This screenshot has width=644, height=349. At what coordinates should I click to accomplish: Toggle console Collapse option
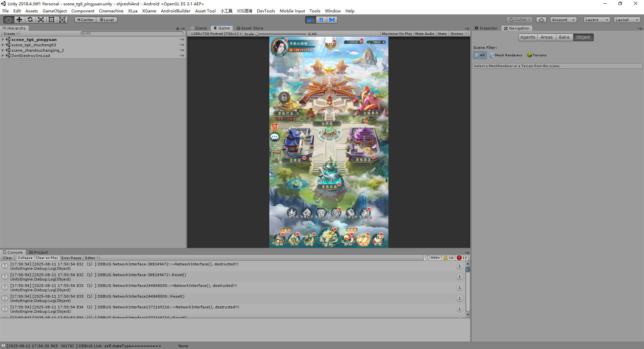click(25, 258)
